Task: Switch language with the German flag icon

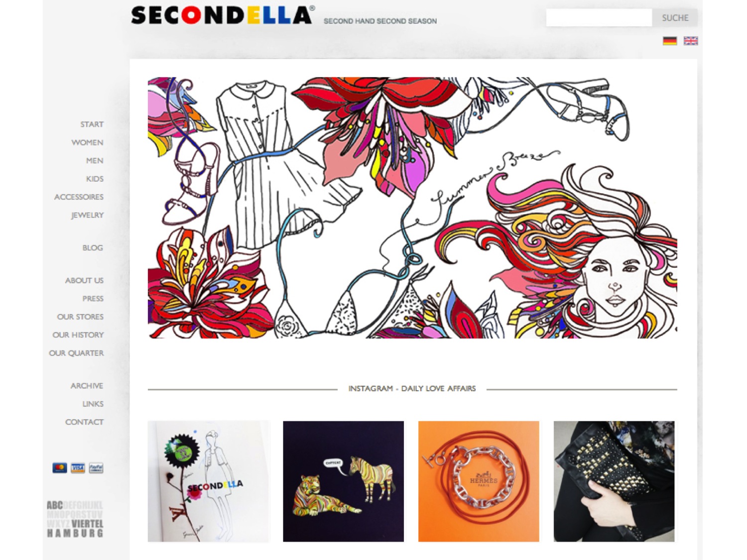Action: click(670, 41)
